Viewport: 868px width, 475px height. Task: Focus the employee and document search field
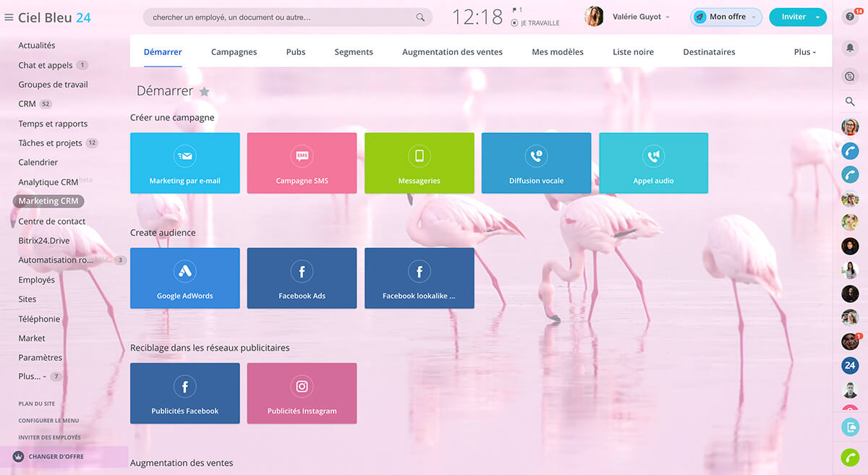coord(282,17)
